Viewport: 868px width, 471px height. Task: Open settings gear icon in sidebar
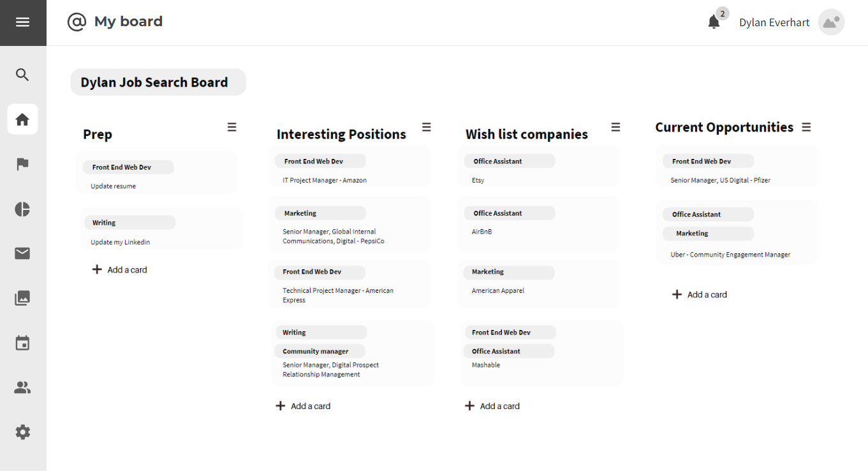pyautogui.click(x=22, y=432)
